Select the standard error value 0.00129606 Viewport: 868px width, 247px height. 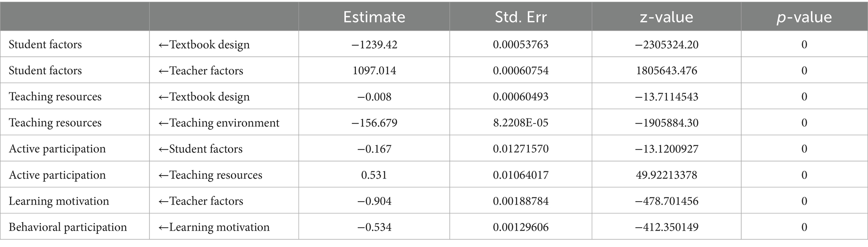click(x=520, y=227)
